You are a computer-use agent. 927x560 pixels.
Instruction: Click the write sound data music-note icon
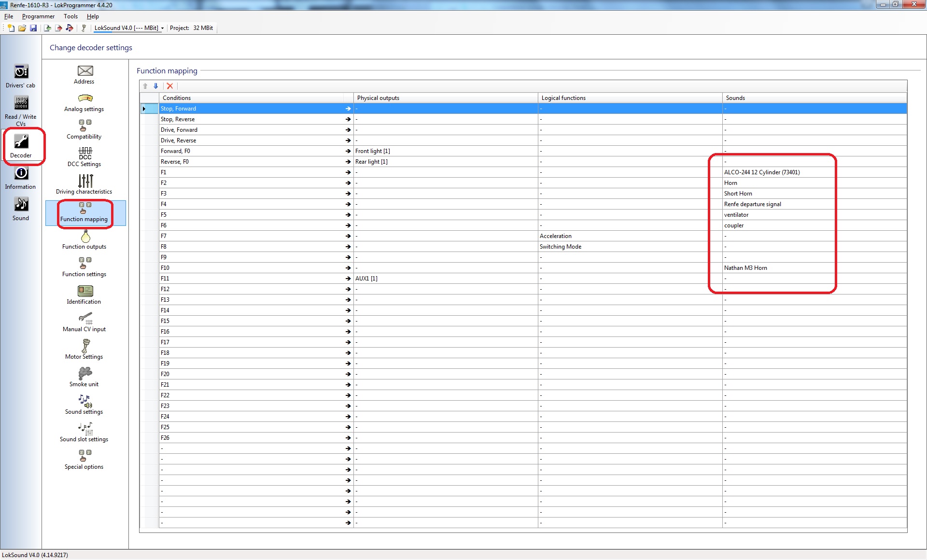[70, 28]
